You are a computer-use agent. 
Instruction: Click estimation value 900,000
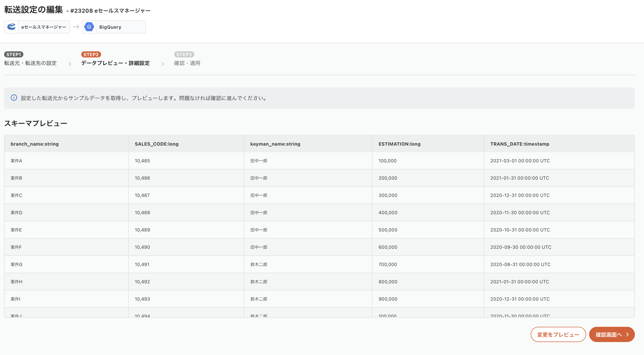coord(388,299)
